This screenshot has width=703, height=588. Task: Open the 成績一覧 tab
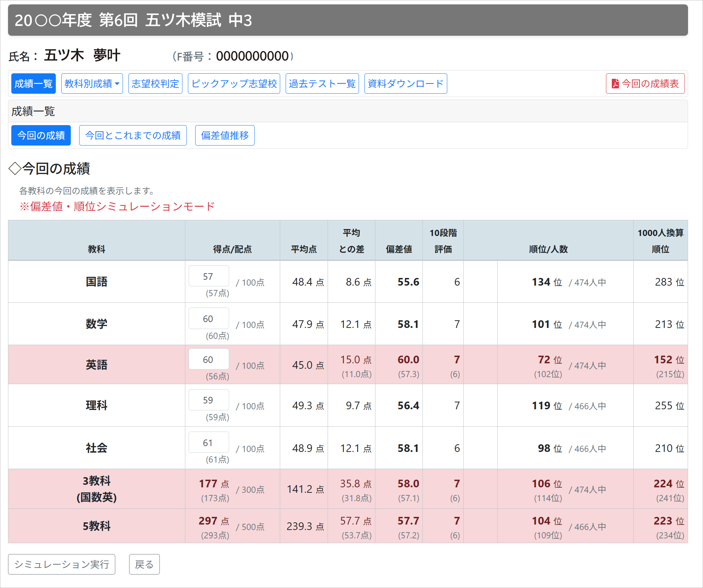34,84
